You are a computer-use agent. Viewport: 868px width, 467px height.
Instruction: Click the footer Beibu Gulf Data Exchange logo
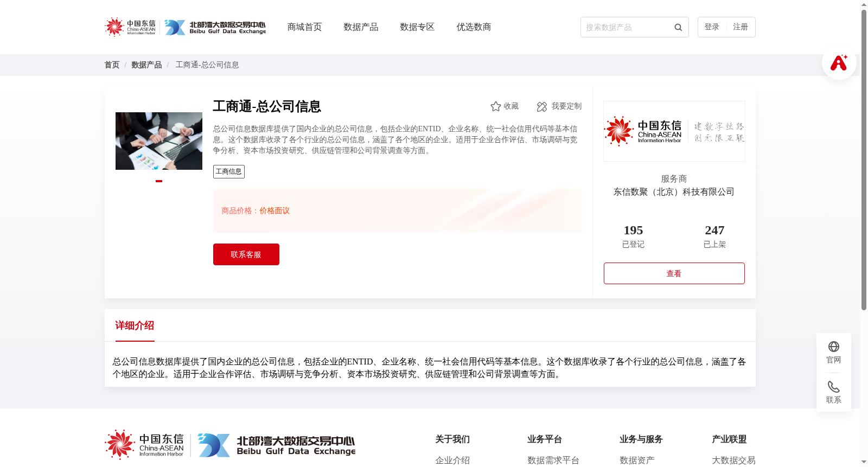(277, 445)
